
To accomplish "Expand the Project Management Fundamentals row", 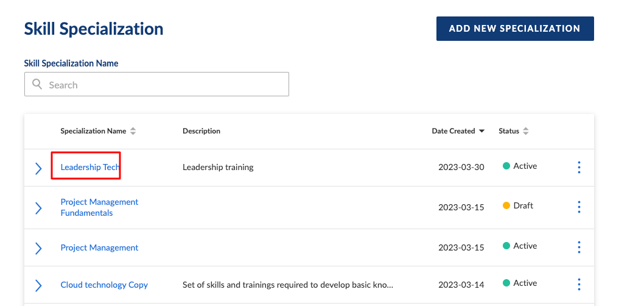I will click(x=38, y=208).
